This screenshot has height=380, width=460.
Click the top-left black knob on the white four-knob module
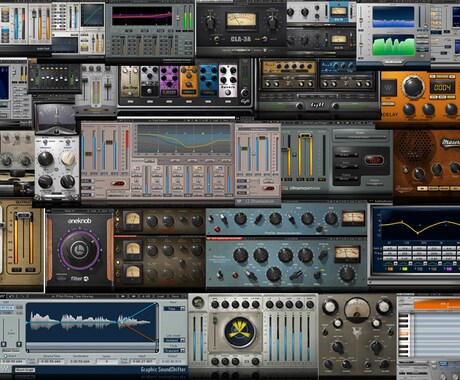point(45,159)
